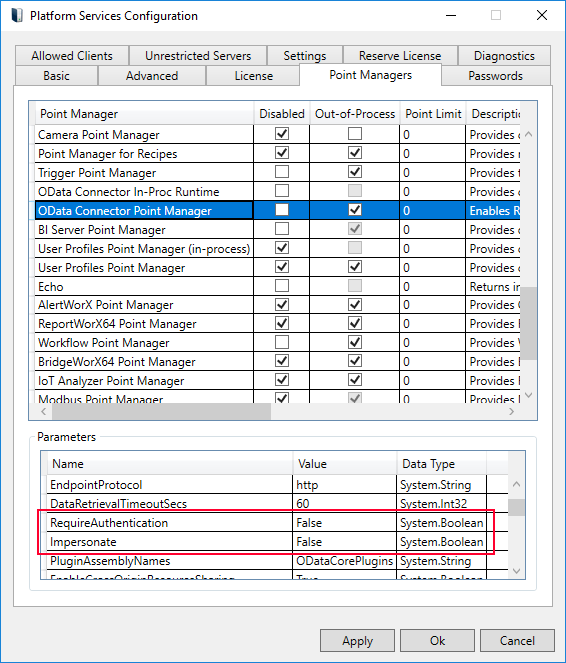Click the Point Manager column header
Screen dimensions: 566x663
[x=144, y=114]
